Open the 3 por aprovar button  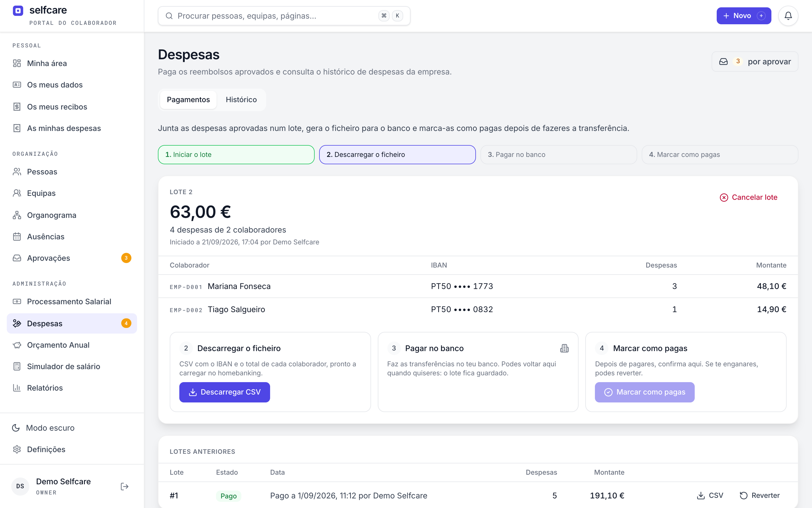(755, 62)
